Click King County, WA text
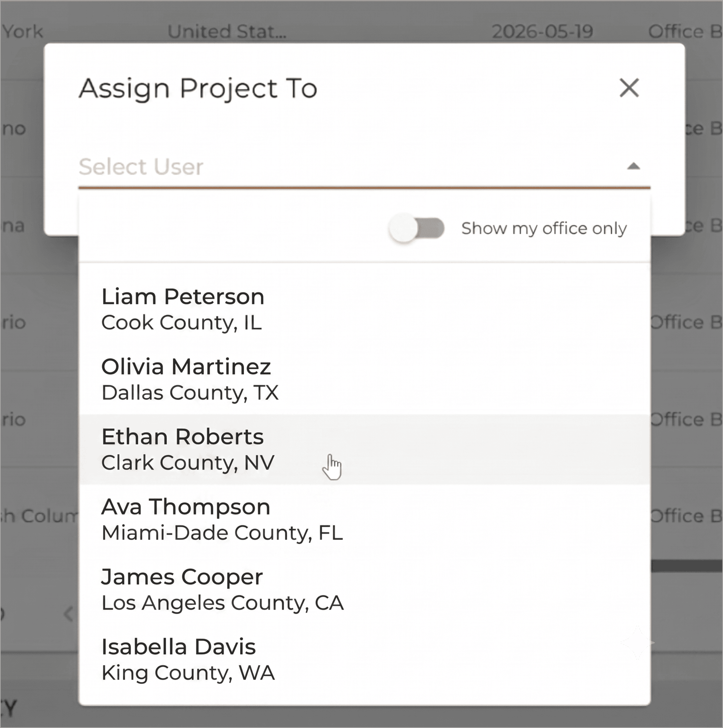This screenshot has width=723, height=728. tap(188, 673)
